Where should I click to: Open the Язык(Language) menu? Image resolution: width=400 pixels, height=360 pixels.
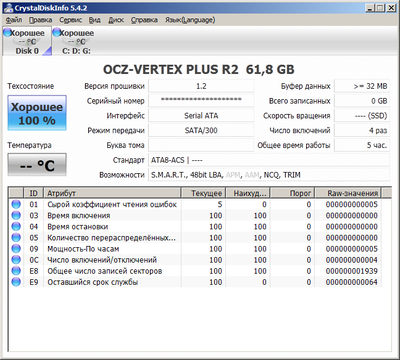click(x=190, y=20)
